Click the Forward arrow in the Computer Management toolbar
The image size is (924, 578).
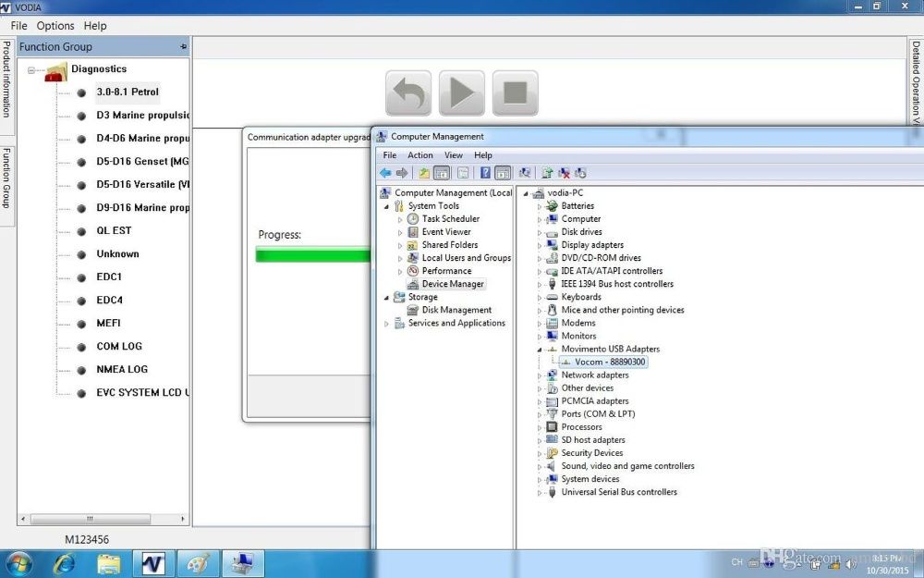pyautogui.click(x=402, y=173)
